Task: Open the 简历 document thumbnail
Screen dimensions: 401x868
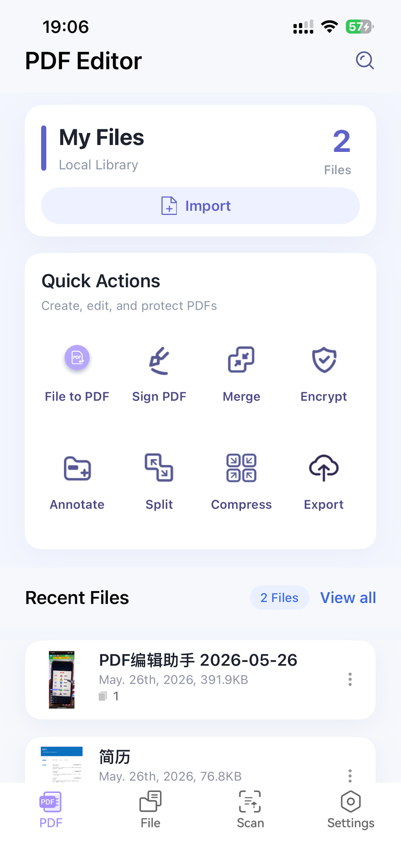Action: click(62, 765)
